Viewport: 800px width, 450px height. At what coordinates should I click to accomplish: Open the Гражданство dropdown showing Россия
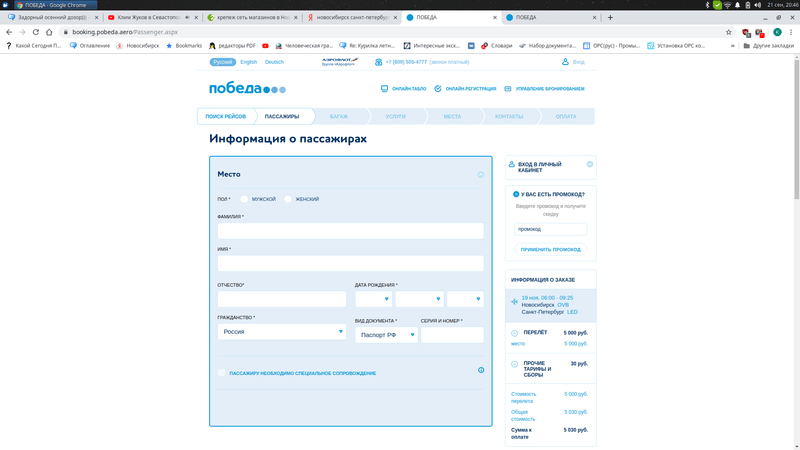click(282, 332)
